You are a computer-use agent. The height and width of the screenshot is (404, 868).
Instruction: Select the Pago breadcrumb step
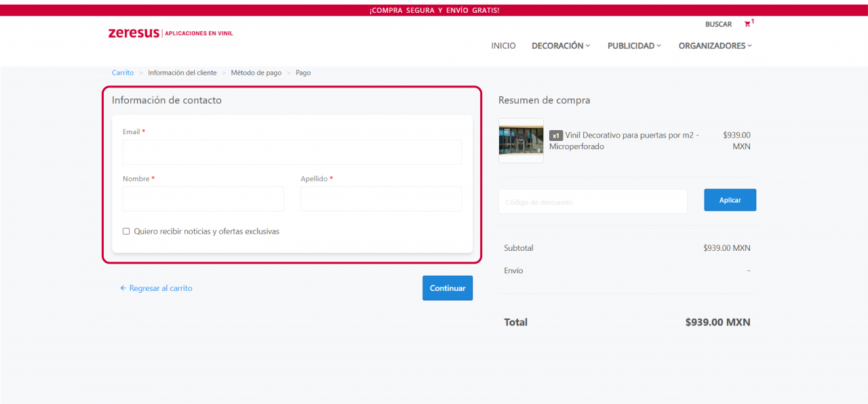303,73
